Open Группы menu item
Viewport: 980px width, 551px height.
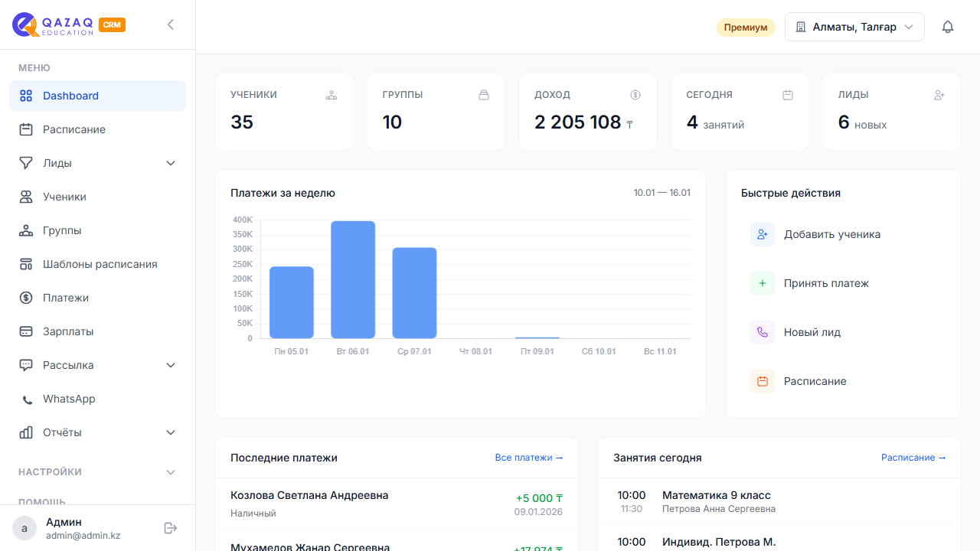tap(97, 230)
